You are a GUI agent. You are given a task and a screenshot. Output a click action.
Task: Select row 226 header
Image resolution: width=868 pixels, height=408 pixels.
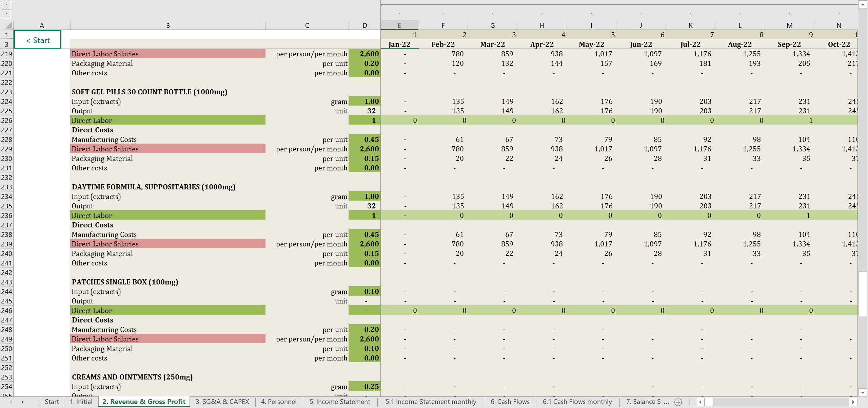click(x=6, y=120)
